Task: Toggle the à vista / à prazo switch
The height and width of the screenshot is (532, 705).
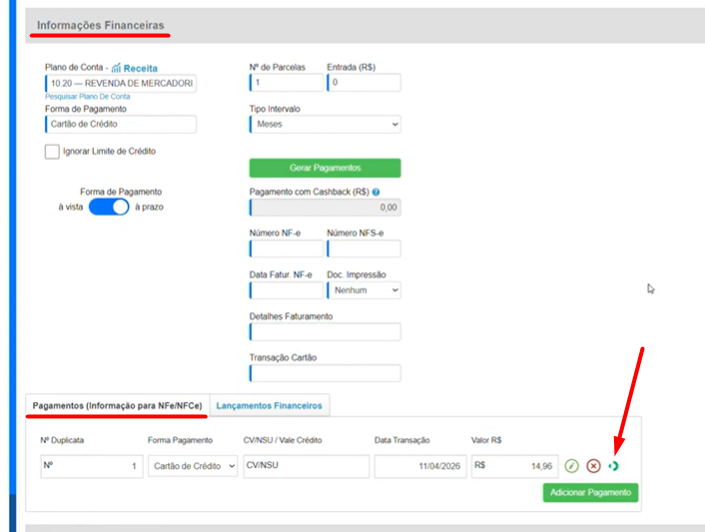Action: pos(109,207)
